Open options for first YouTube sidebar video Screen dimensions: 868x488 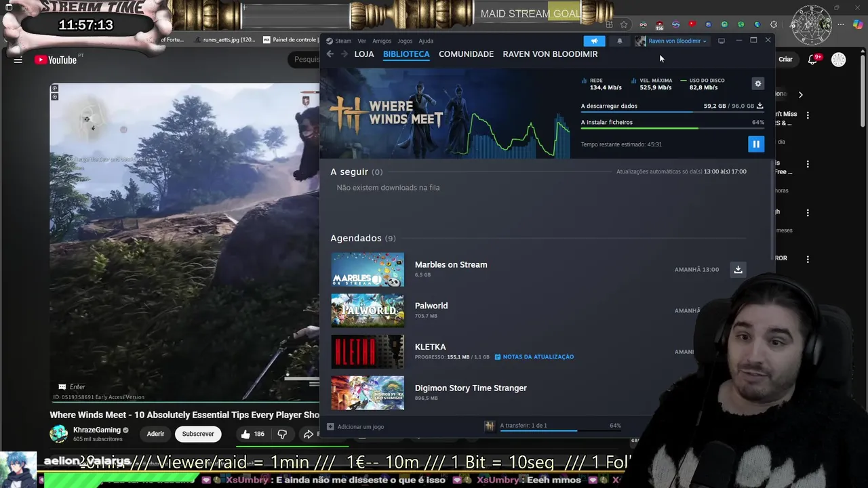coord(808,116)
